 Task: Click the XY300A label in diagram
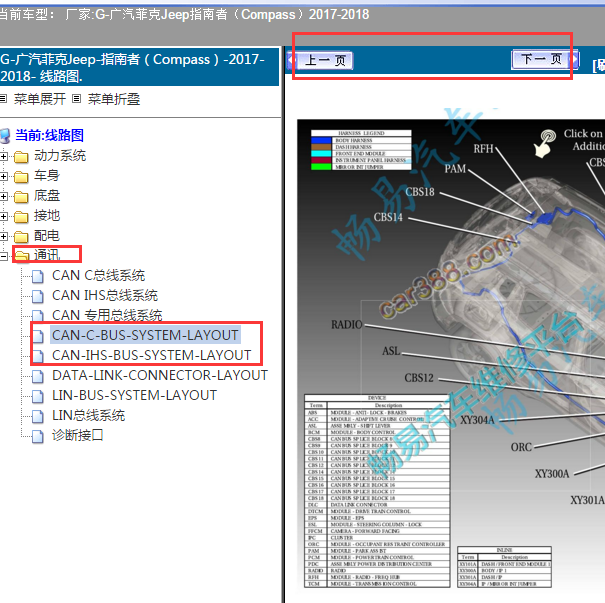(552, 474)
